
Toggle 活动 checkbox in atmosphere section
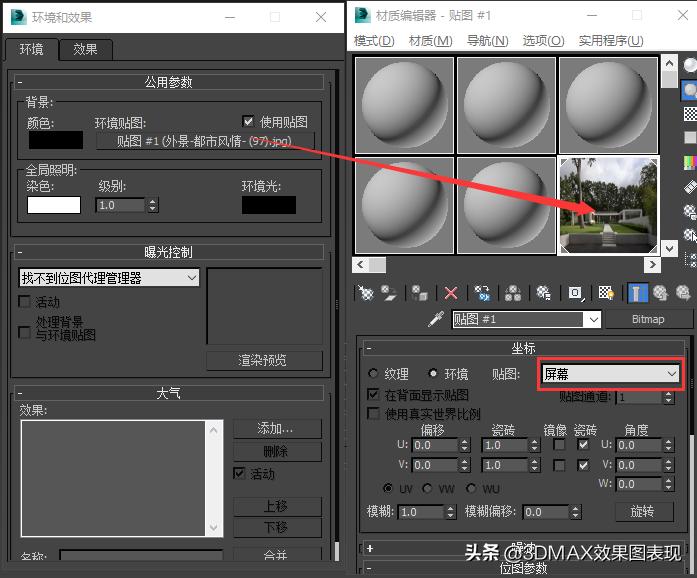(x=239, y=473)
